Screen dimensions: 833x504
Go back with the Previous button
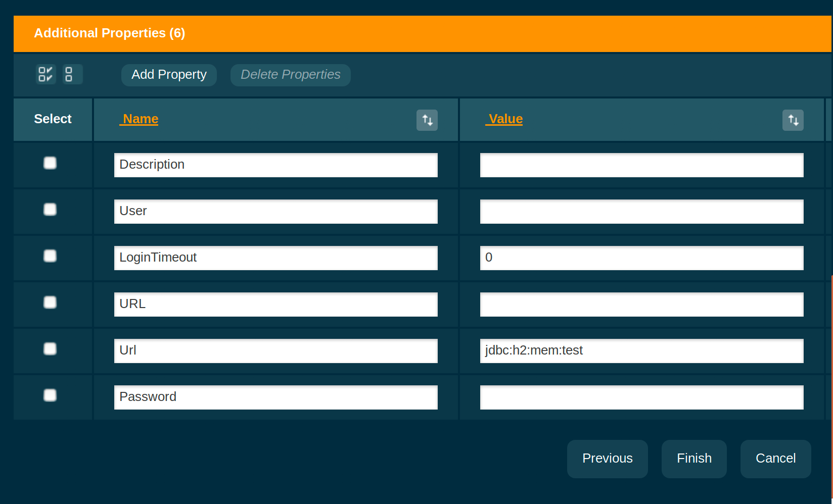pyautogui.click(x=607, y=459)
